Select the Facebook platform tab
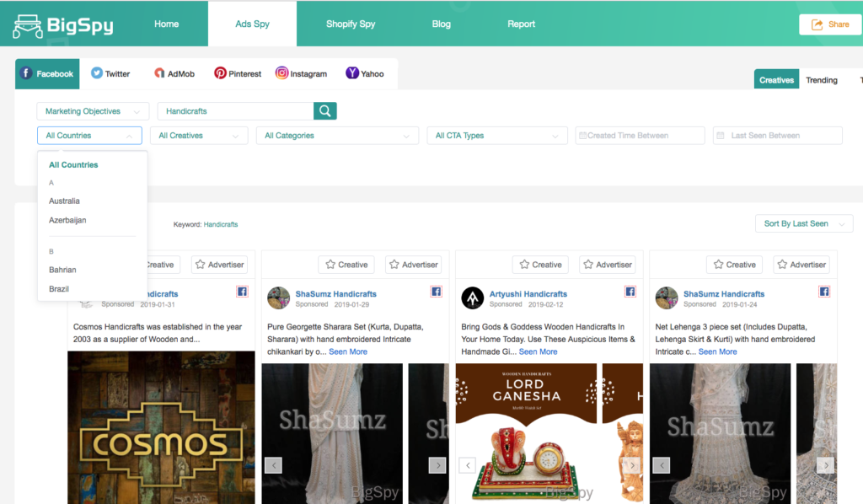 pyautogui.click(x=47, y=73)
